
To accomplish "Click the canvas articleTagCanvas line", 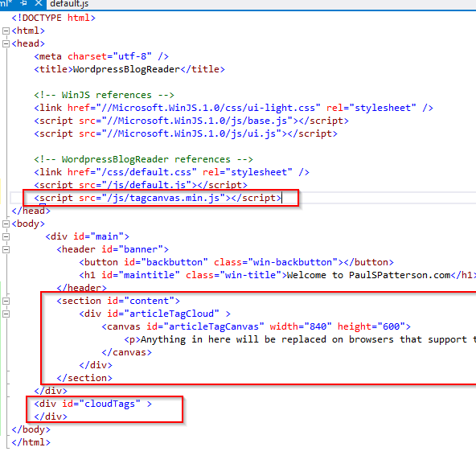I will point(256,326).
